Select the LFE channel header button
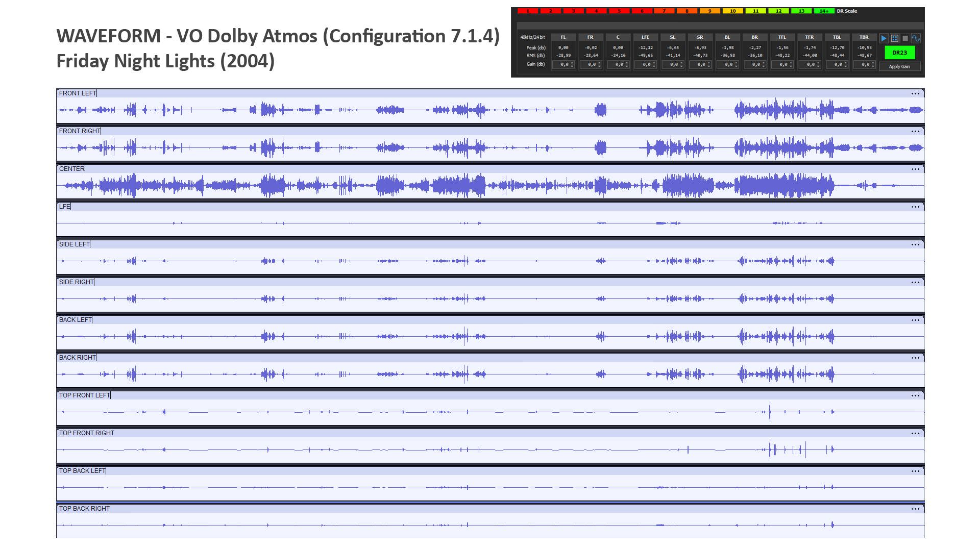 click(646, 37)
